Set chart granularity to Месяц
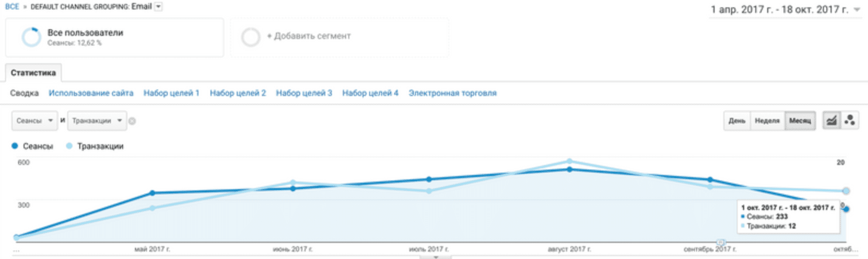Image resolution: width=868 pixels, height=259 pixels. point(800,121)
